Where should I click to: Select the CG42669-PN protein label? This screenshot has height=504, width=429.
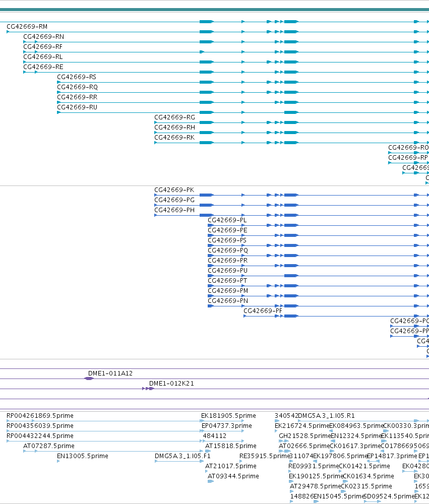(x=228, y=301)
